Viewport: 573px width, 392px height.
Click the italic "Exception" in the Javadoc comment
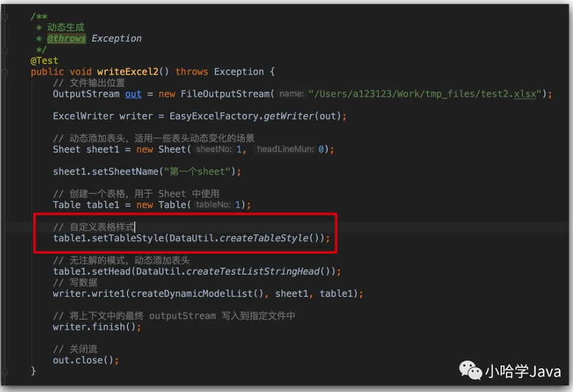(x=116, y=39)
